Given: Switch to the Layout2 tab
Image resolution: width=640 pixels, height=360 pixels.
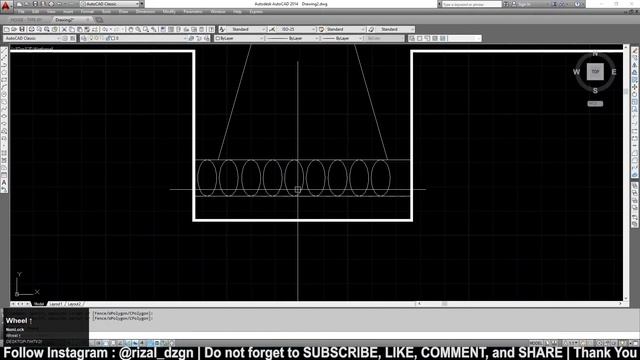Looking at the screenshot, I should coord(74,304).
